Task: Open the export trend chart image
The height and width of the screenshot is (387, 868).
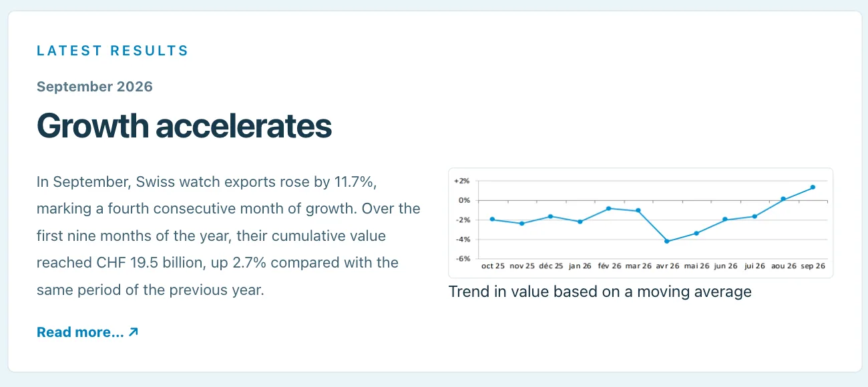Action: pos(640,223)
